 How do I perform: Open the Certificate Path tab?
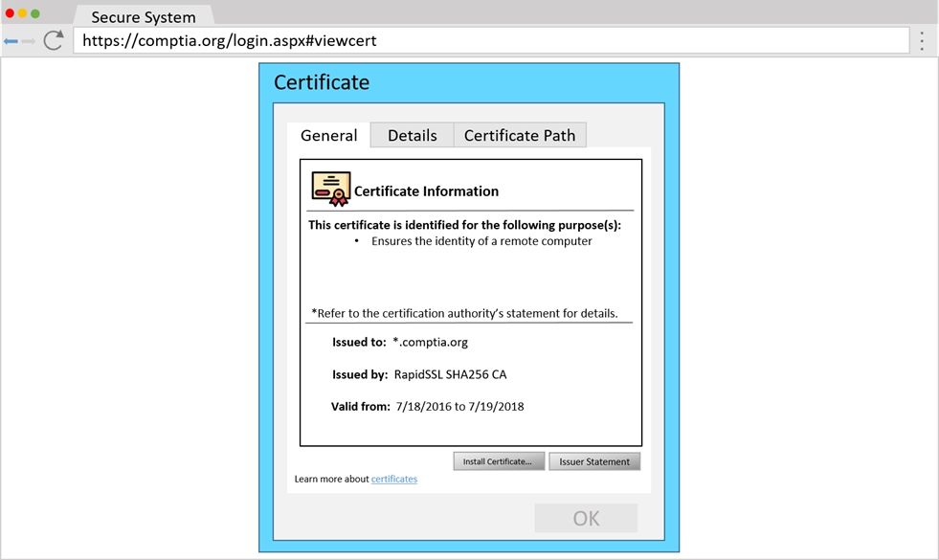pyautogui.click(x=519, y=135)
